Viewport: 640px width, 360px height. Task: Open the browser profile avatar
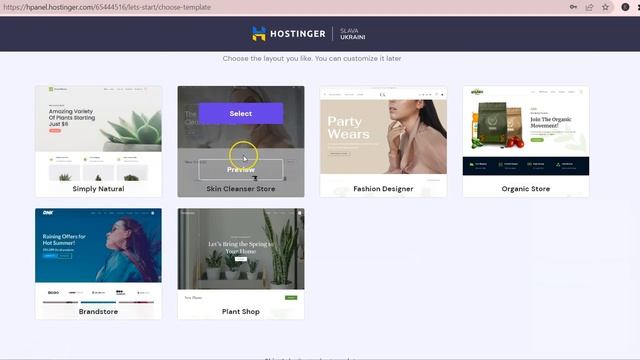pos(625,7)
